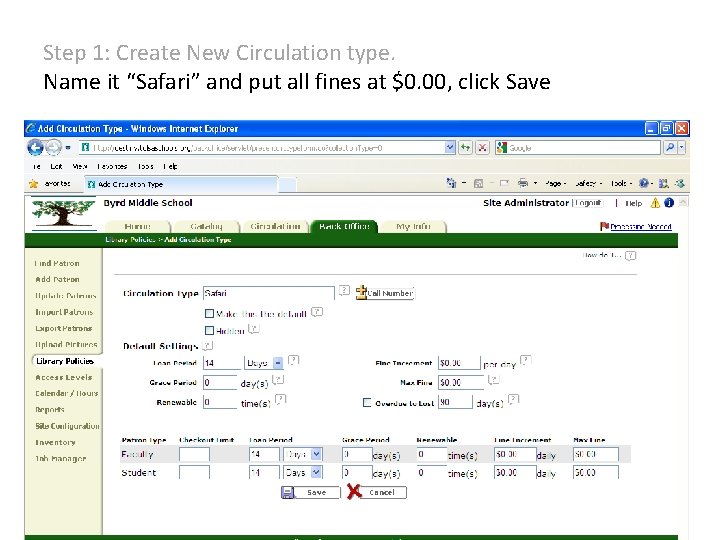Viewport: 720px width, 540px height.
Task: Click Faculty Checkout Limit field
Action: (194, 455)
